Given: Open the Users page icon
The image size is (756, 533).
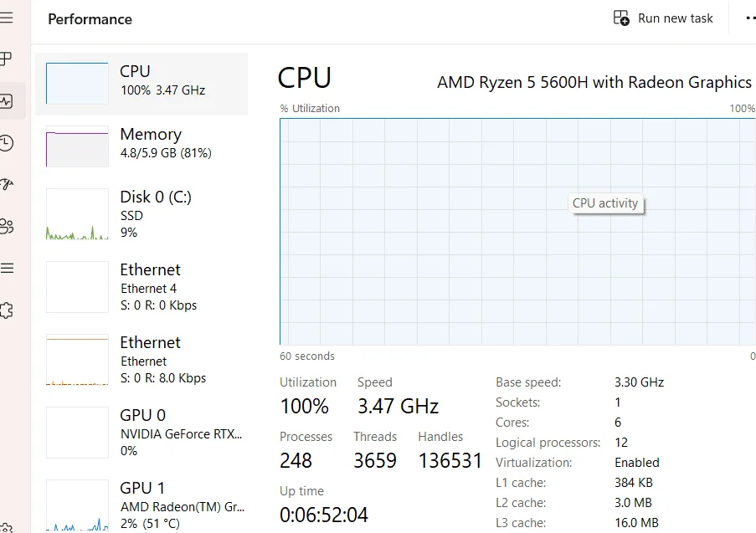Looking at the screenshot, I should (x=6, y=226).
